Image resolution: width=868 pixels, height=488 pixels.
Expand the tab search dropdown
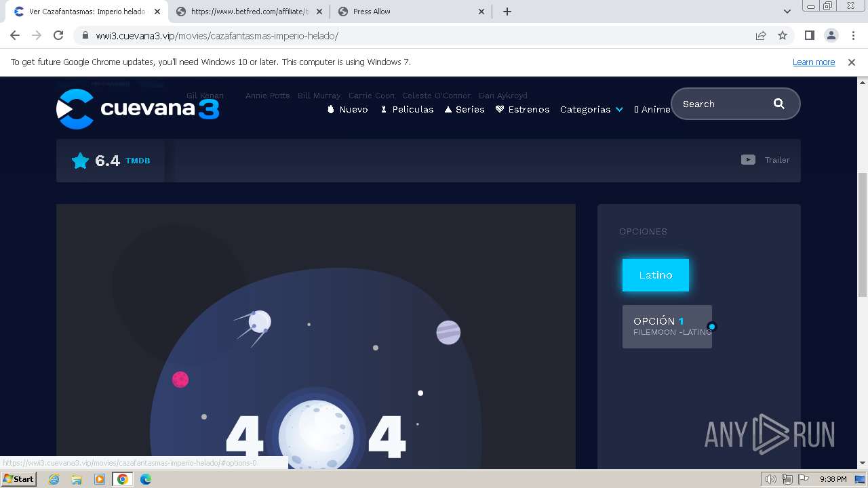(787, 12)
